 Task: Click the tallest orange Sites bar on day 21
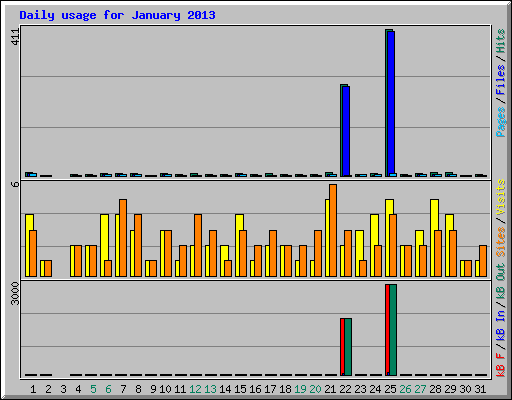[333, 230]
